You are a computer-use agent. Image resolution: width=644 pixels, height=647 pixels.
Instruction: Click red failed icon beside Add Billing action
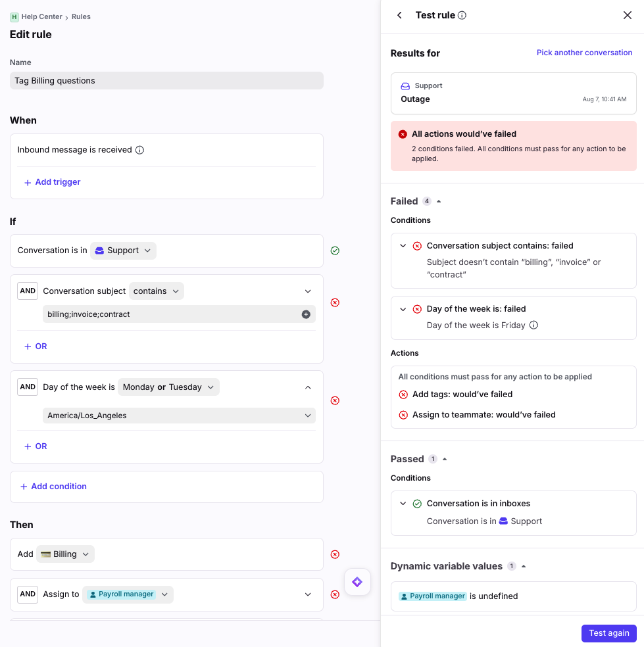coord(335,554)
